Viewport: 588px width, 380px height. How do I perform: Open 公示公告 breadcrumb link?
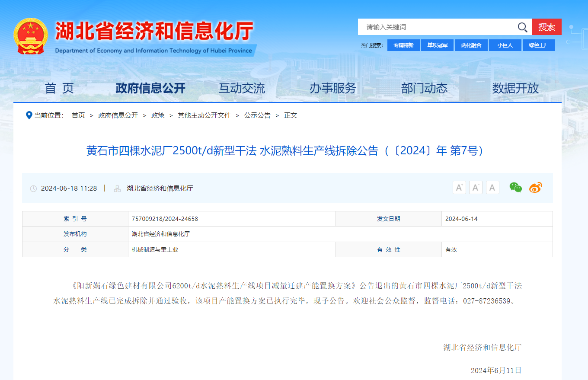257,115
